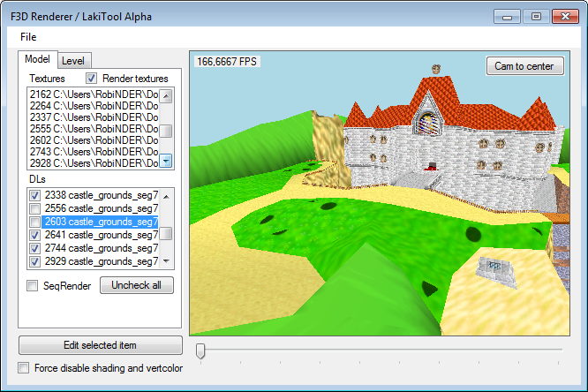Check the 2603 castle_grounds_seg7 display list
The image size is (588, 392).
(x=35, y=222)
